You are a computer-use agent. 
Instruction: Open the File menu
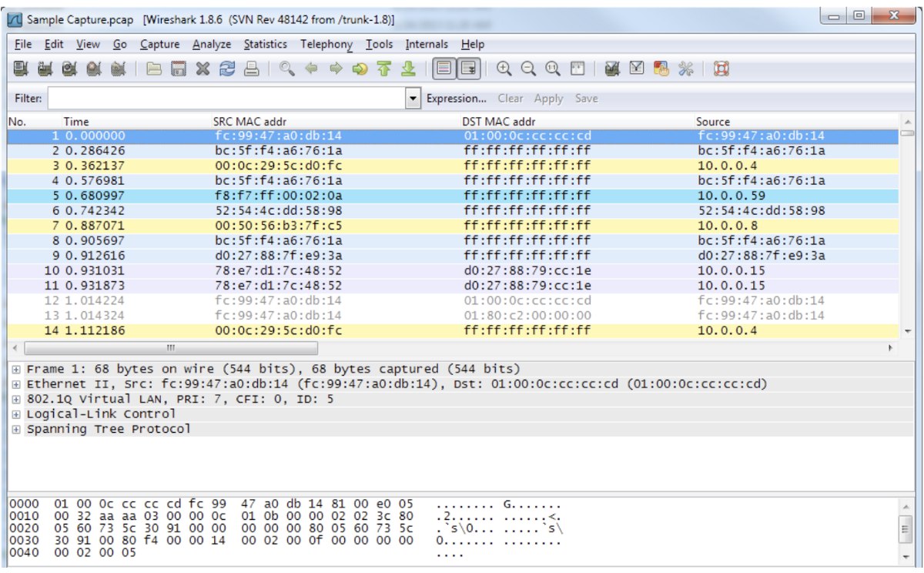(23, 45)
